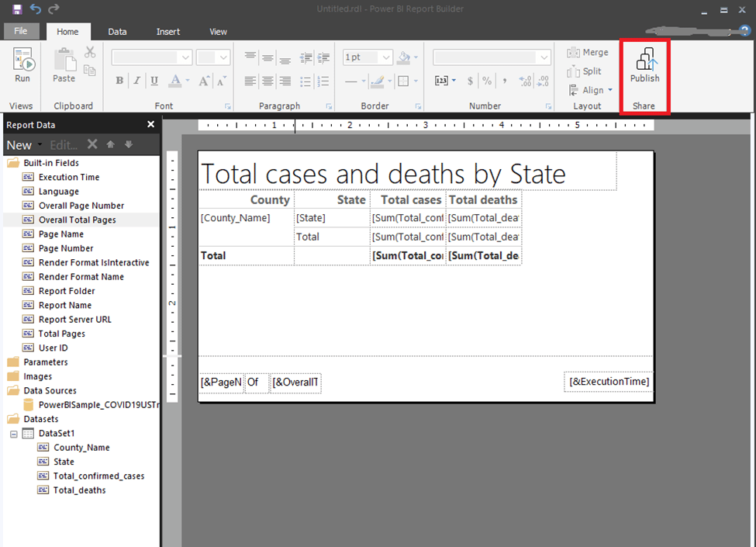Open the font family combo box
This screenshot has height=547, width=756.
[x=152, y=57]
